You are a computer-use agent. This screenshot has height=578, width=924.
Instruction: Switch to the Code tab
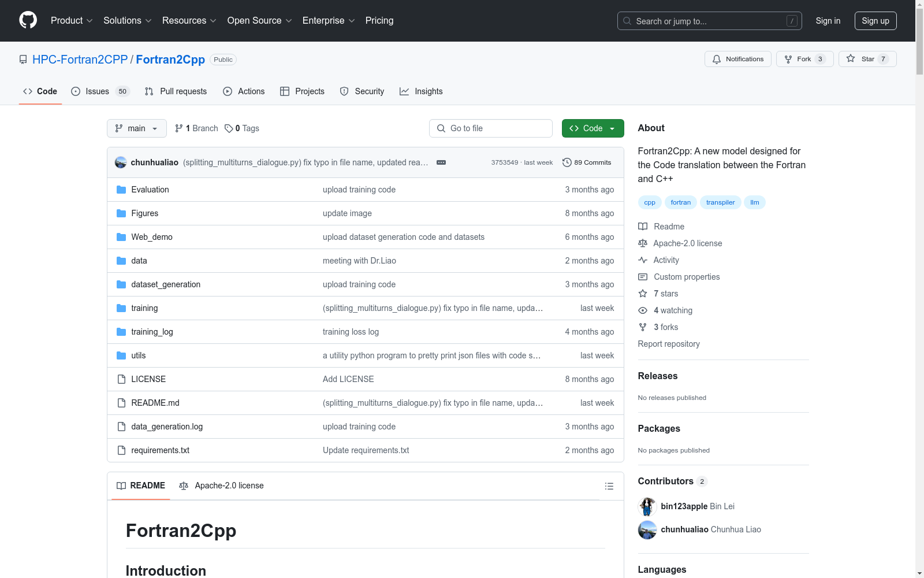40,91
